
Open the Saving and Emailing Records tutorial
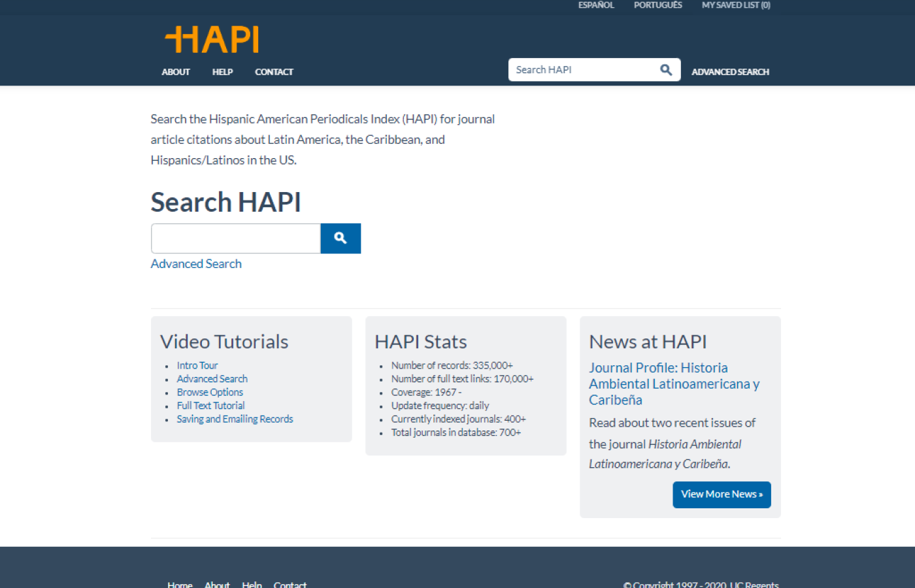pyautogui.click(x=235, y=419)
